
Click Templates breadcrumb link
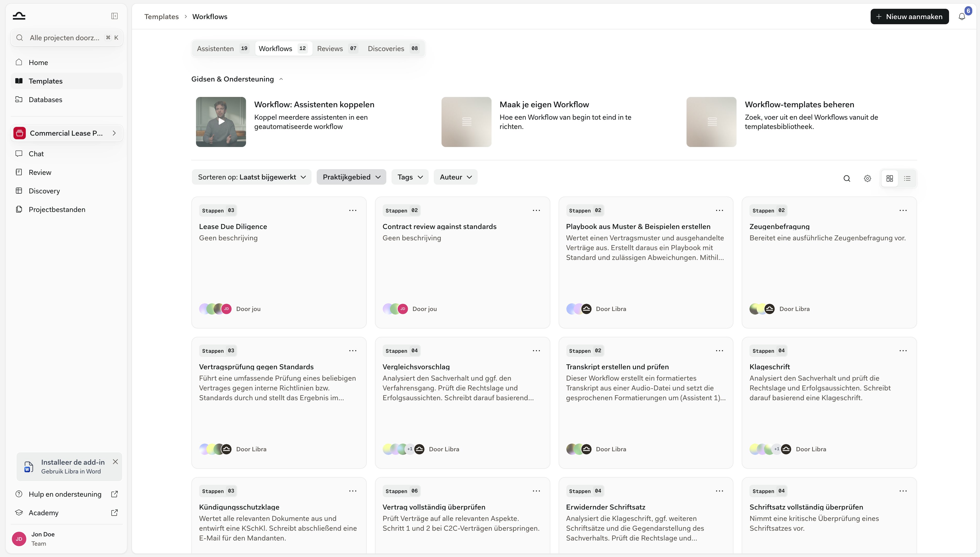tap(161, 17)
